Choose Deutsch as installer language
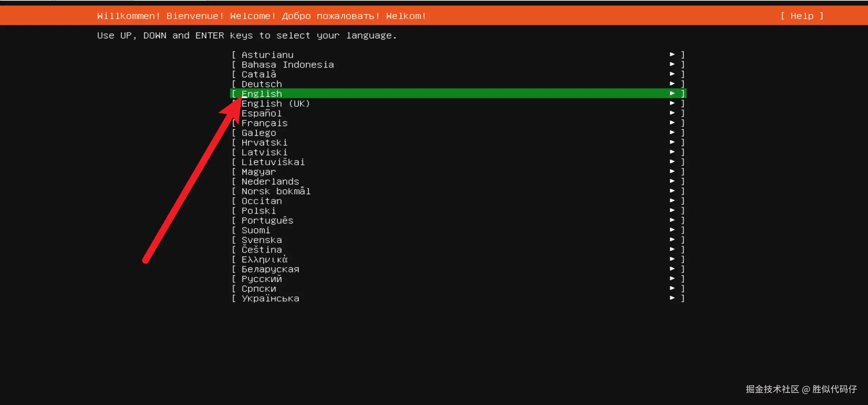868x405 pixels. (x=262, y=84)
